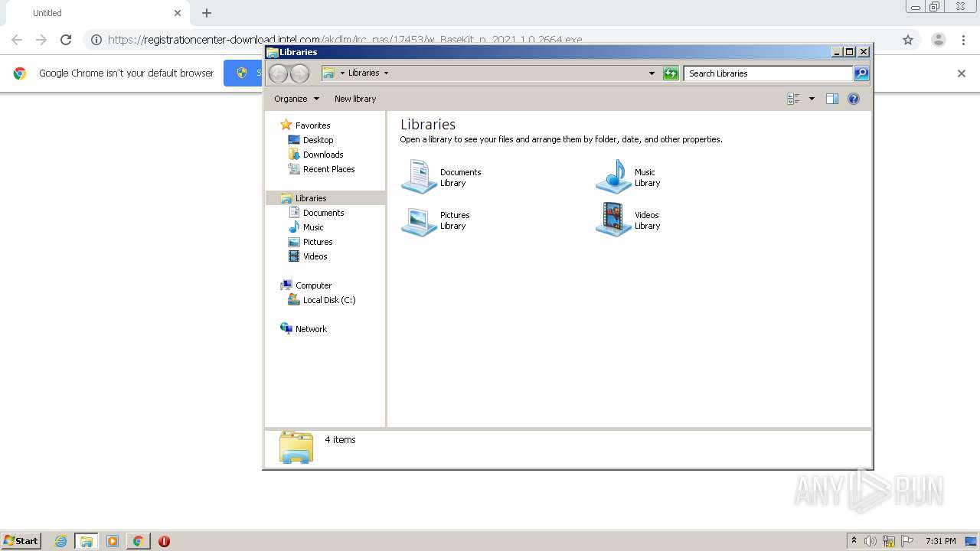
Task: Minimize the Libraries window
Action: [838, 52]
